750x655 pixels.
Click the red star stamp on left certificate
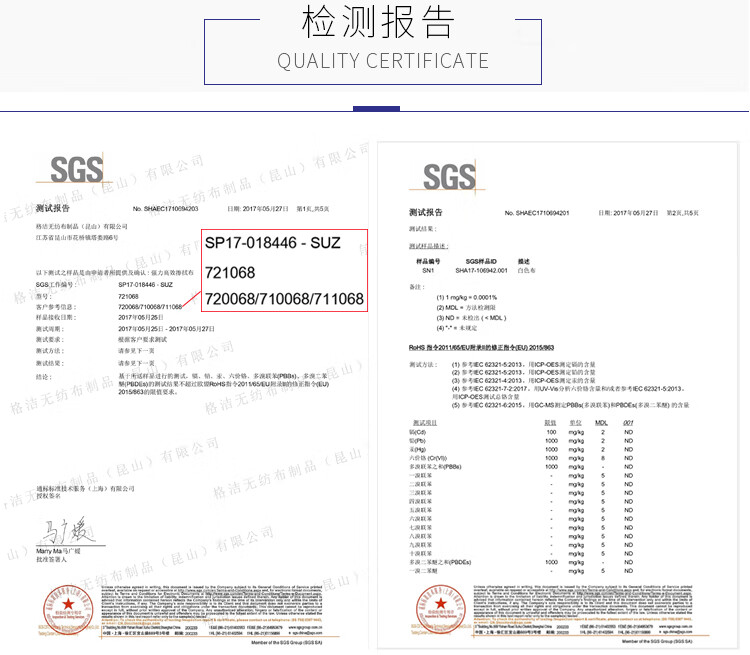tap(68, 610)
